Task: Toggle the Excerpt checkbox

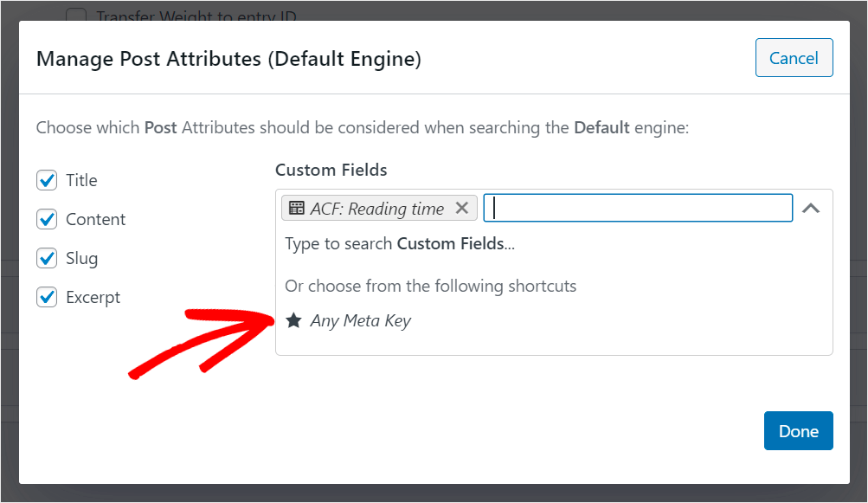Action: (x=47, y=297)
